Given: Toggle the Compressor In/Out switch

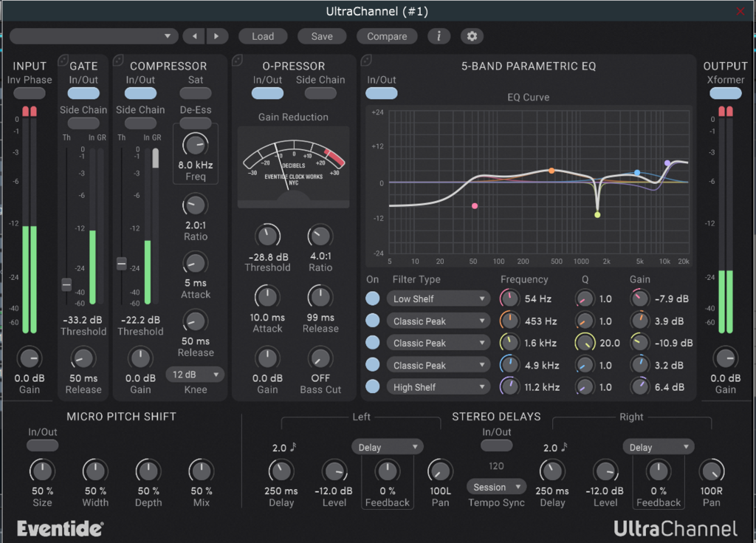Looking at the screenshot, I should click(140, 93).
